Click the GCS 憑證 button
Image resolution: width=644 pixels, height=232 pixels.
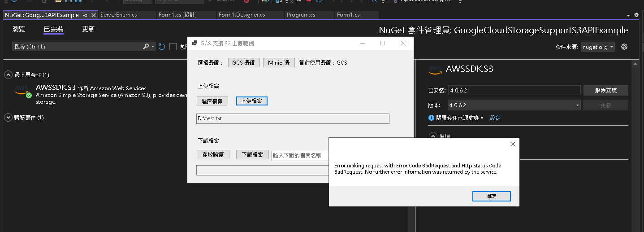click(x=244, y=63)
